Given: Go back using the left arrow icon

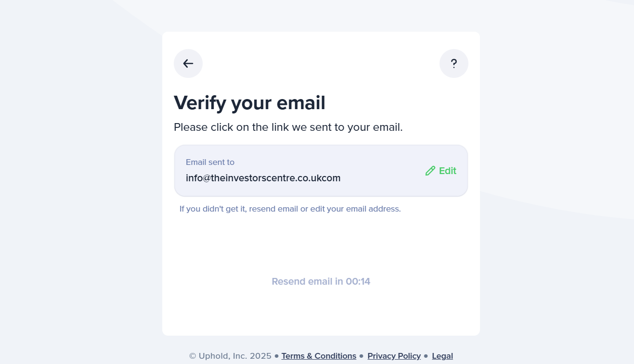Looking at the screenshot, I should (x=188, y=63).
